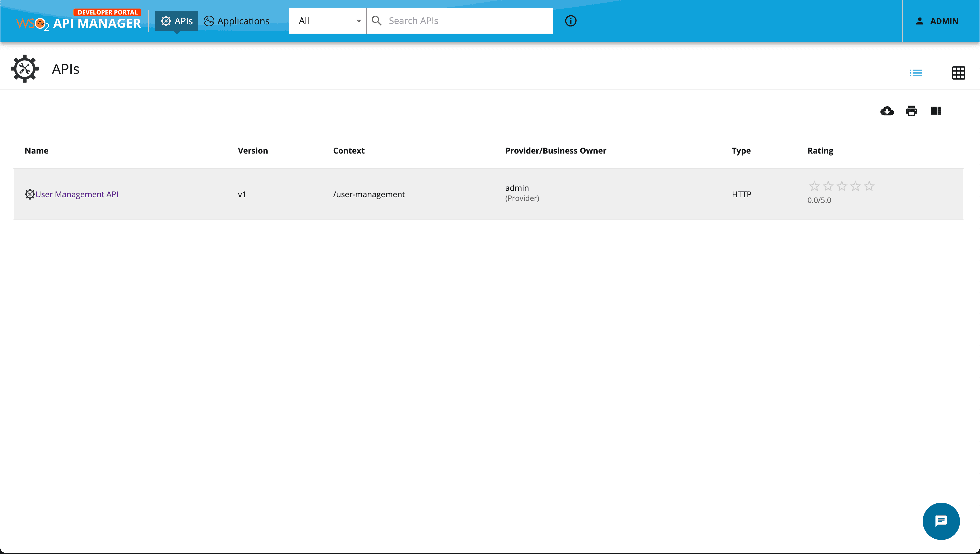Image resolution: width=980 pixels, height=554 pixels.
Task: Open the User Management API details
Action: pyautogui.click(x=77, y=194)
